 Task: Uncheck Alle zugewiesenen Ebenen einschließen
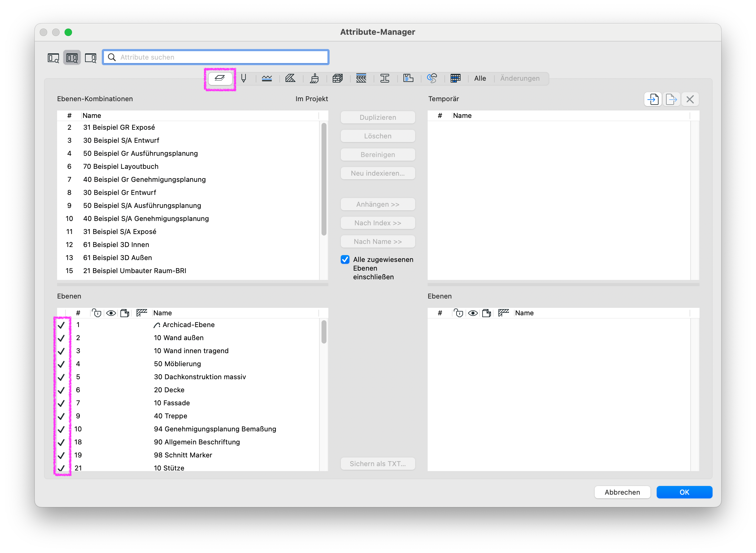pyautogui.click(x=345, y=259)
